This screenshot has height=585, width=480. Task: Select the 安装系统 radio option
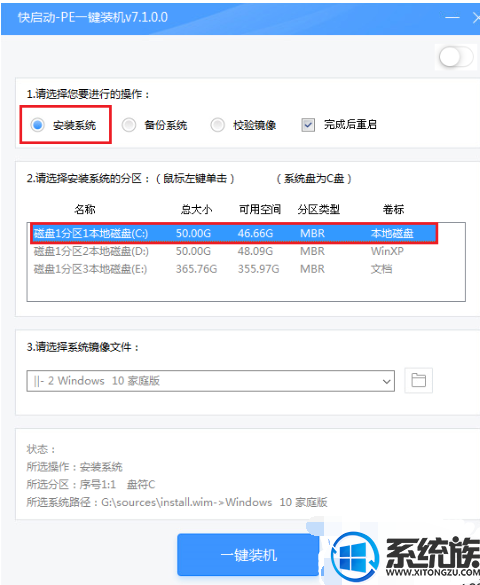tap(37, 125)
